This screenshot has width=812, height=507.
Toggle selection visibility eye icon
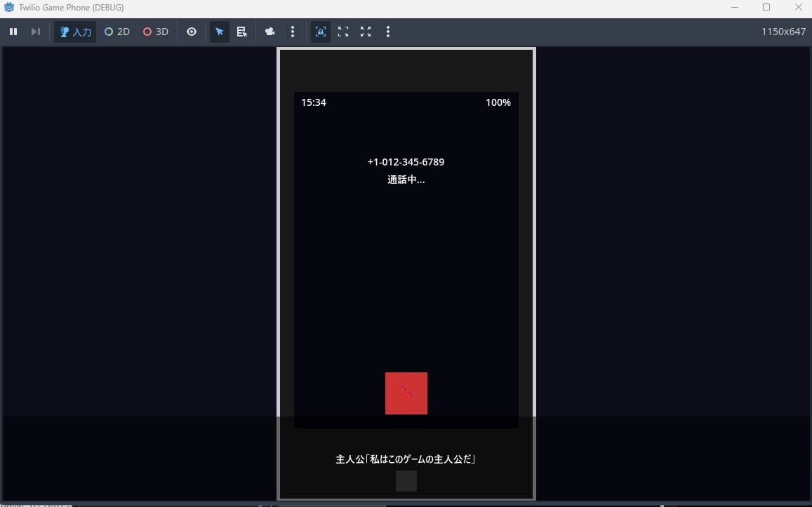(x=192, y=32)
